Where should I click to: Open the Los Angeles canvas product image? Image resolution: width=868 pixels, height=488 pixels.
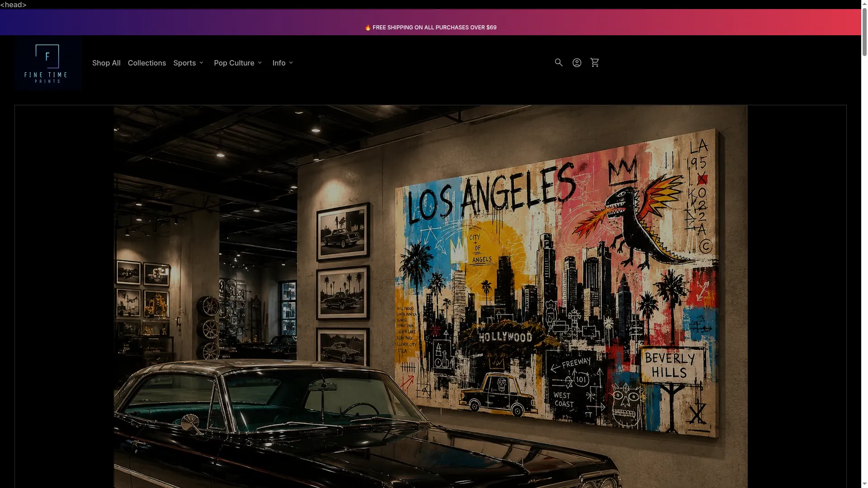coord(430,296)
